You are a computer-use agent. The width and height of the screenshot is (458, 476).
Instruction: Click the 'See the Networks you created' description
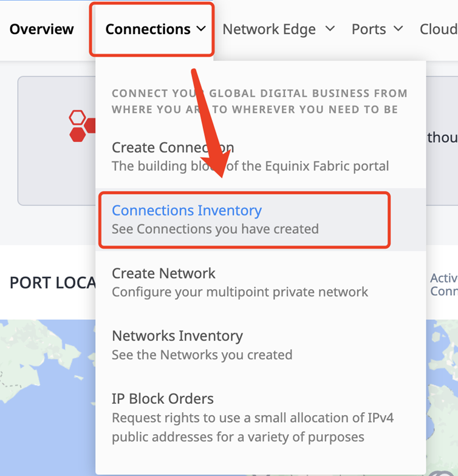(x=202, y=355)
